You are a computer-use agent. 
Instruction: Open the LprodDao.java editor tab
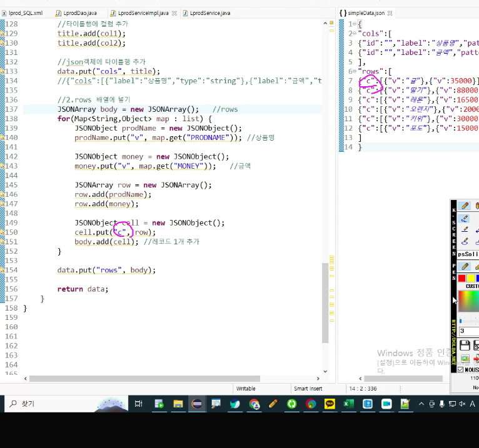pos(76,13)
